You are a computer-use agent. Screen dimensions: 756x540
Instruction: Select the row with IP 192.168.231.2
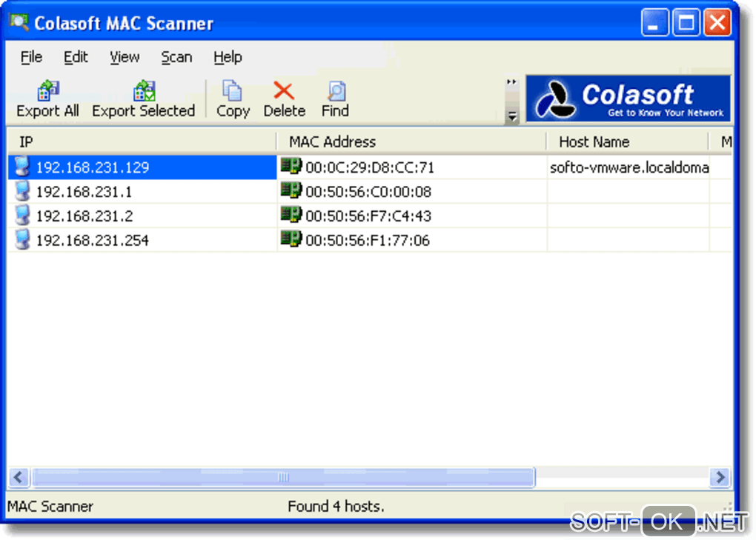coord(370,216)
